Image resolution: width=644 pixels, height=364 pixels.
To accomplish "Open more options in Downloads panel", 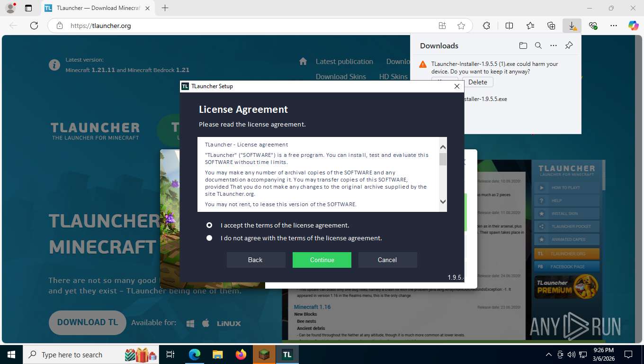I will coord(554,45).
